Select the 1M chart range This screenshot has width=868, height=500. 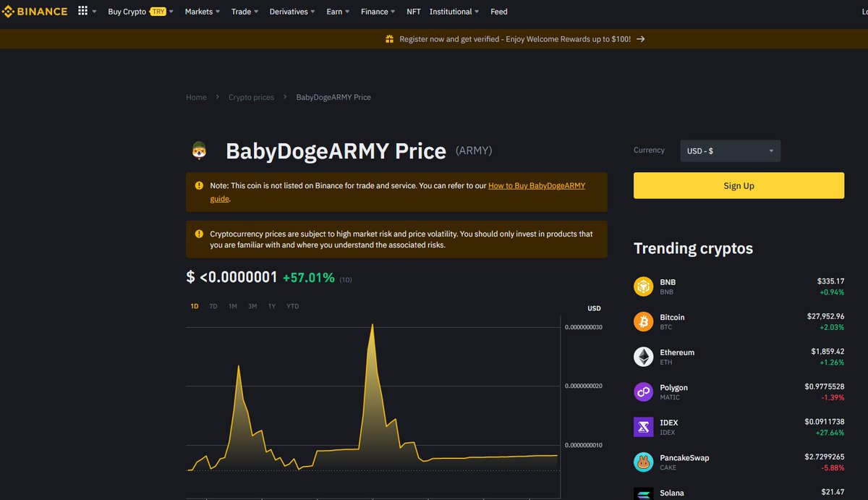click(x=233, y=306)
